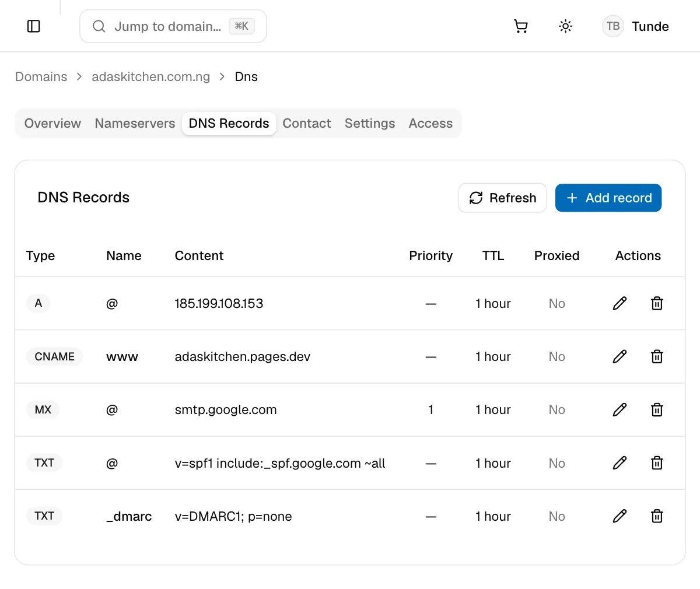Viewport: 700px width, 589px height.
Task: Click the Dns breadcrumb item
Action: (246, 77)
